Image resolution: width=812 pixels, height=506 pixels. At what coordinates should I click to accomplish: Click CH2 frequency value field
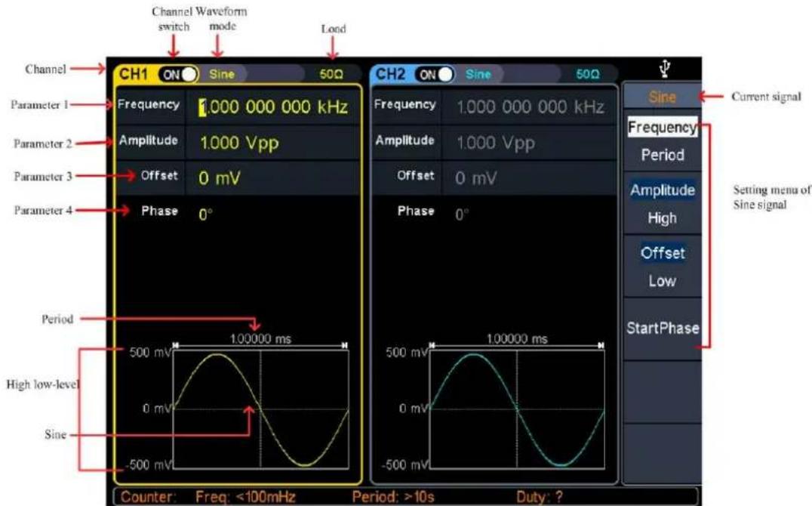530,106
